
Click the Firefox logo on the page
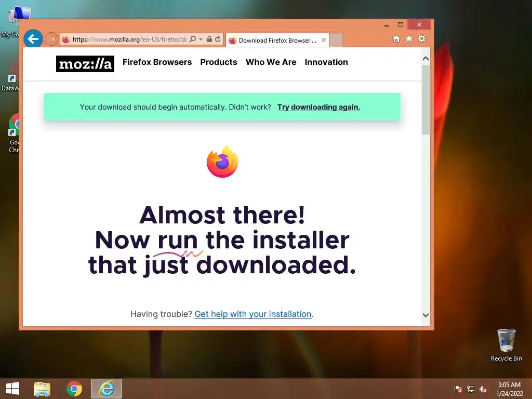click(x=222, y=162)
